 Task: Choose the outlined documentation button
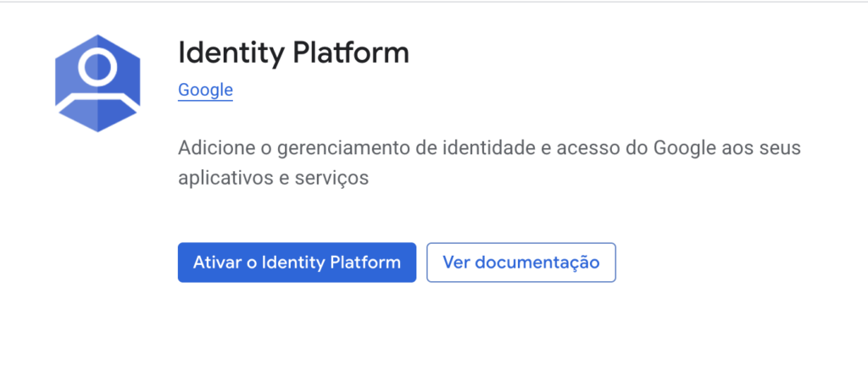[x=520, y=263]
